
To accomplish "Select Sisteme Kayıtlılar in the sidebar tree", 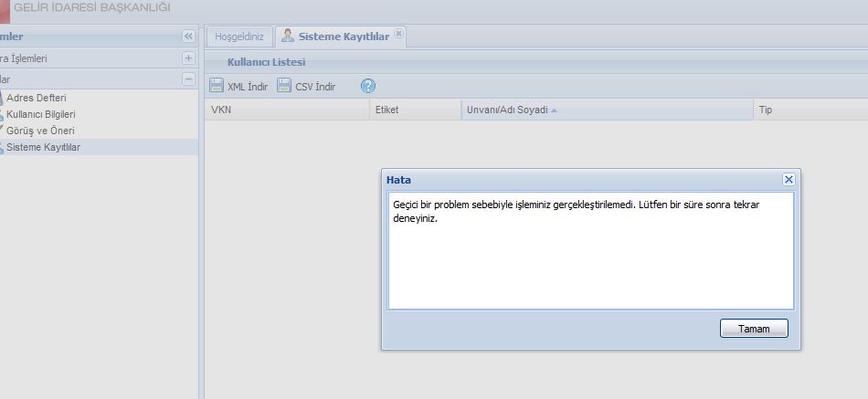I will [x=43, y=147].
